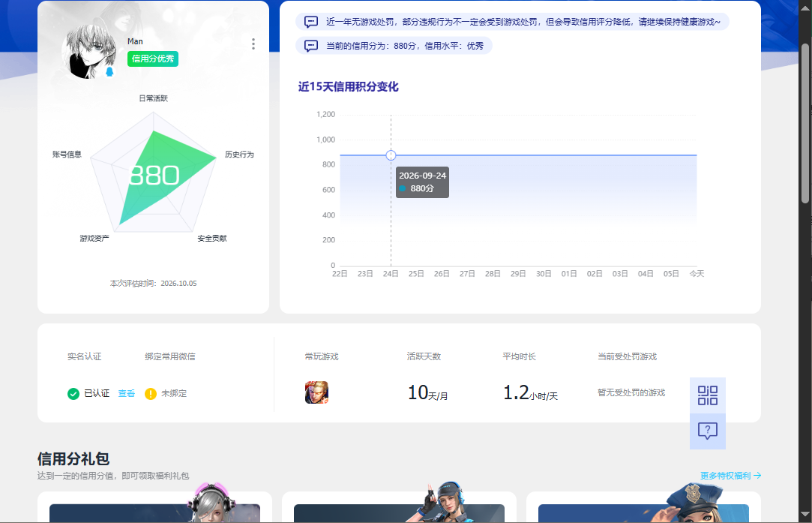Click the 22日 label on chart axis
The image size is (812, 523).
340,274
